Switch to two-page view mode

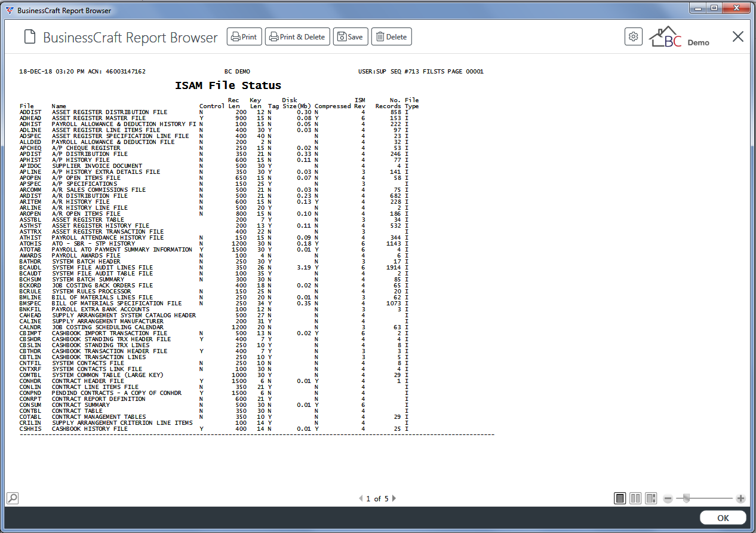635,498
